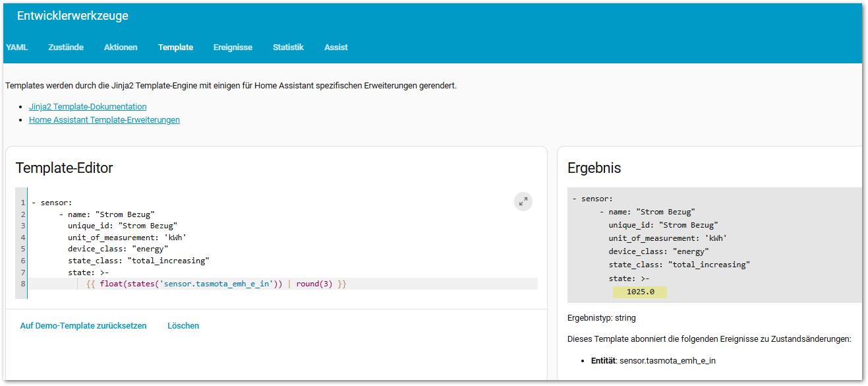Expand the template editor to fullscreen
868x386 pixels.
[x=523, y=202]
